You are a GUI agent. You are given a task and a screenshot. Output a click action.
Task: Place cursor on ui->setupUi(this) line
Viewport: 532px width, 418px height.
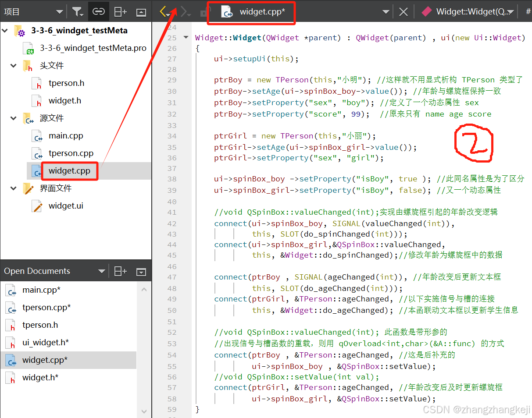click(x=257, y=59)
